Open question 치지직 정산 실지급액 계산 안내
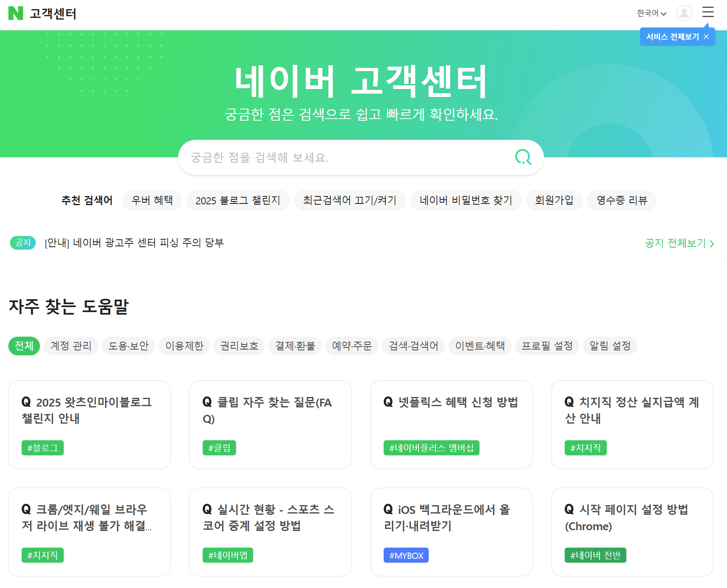The image size is (727, 588). [x=632, y=410]
